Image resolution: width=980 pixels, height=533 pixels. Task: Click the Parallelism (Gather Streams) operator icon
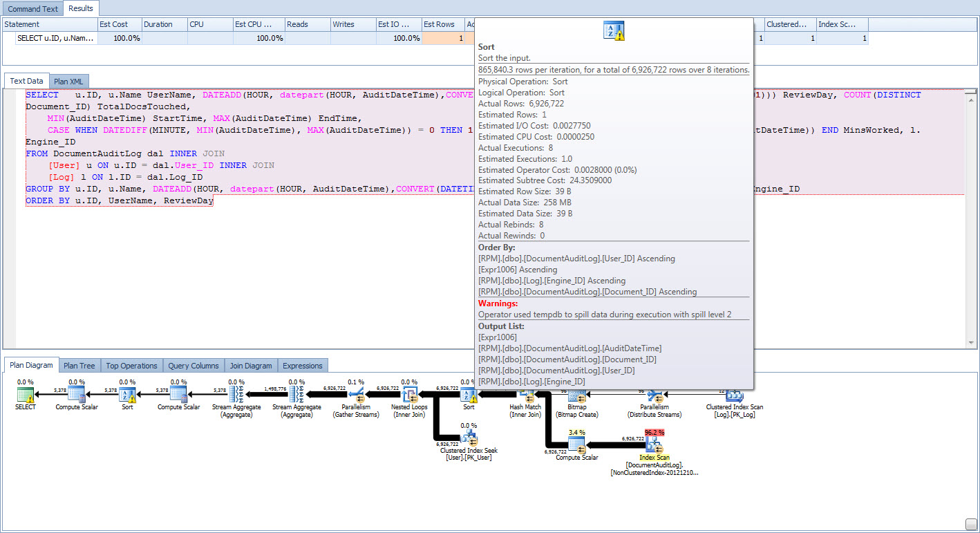(x=357, y=395)
